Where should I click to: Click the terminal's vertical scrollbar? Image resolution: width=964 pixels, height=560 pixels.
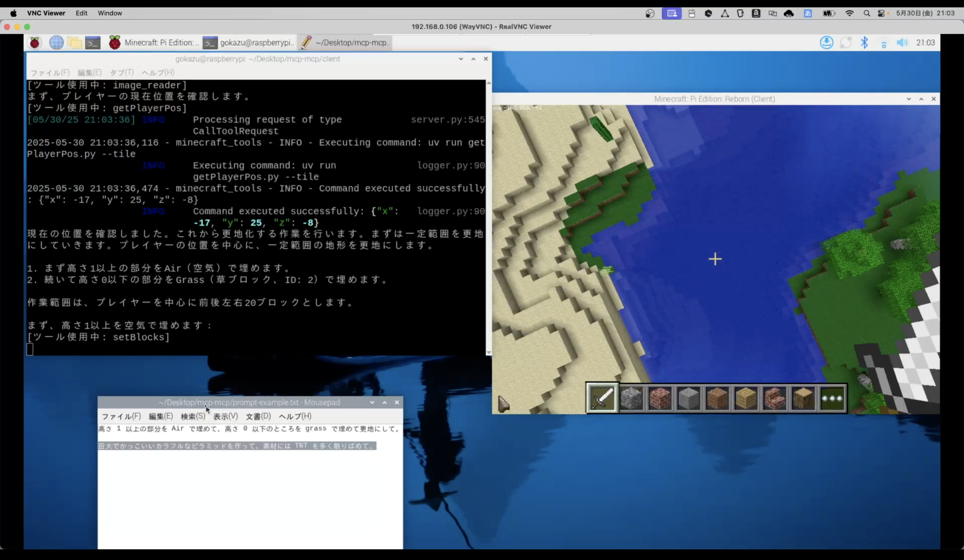(488, 218)
